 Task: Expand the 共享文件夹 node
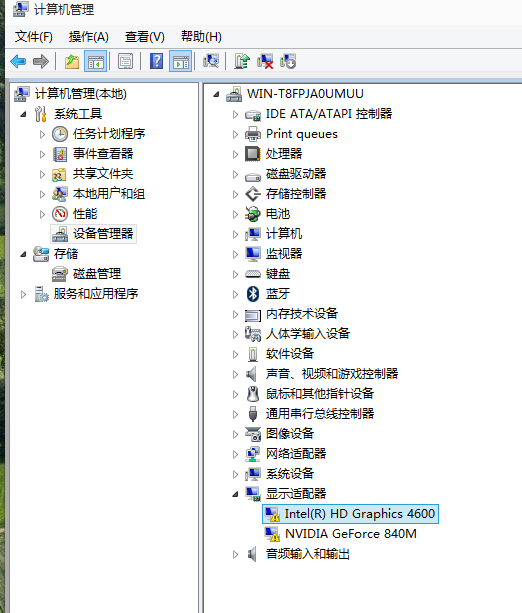(x=42, y=174)
